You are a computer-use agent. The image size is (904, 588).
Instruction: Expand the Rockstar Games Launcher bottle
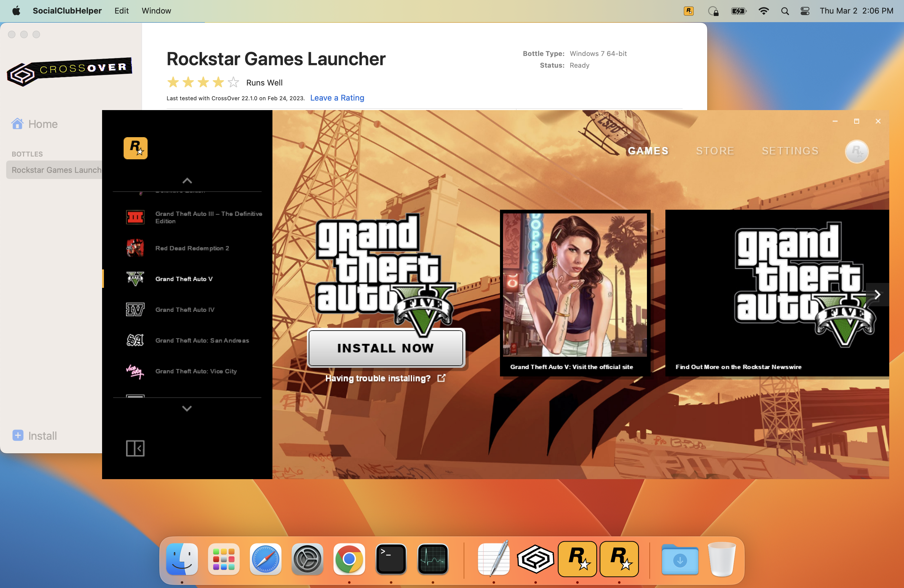click(x=56, y=169)
